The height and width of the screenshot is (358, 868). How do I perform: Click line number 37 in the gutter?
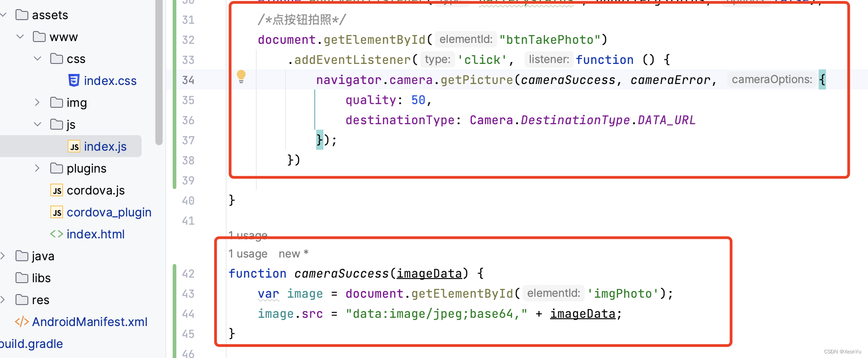point(188,141)
